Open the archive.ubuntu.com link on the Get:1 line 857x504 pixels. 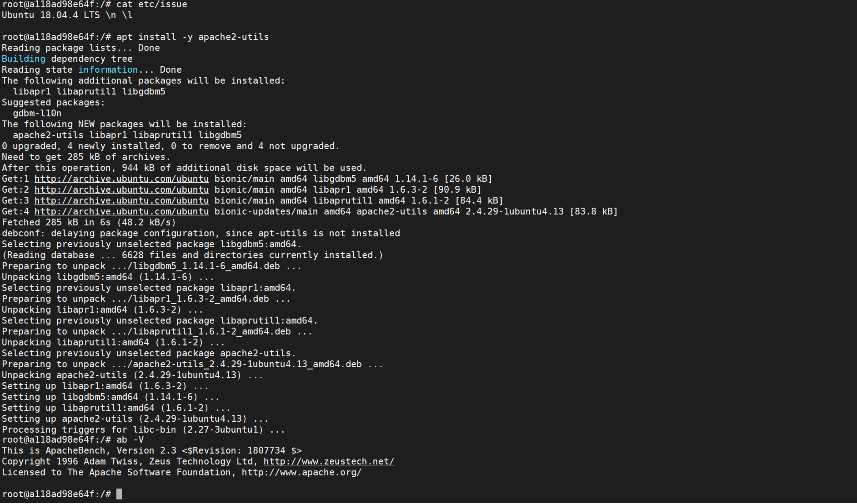(x=121, y=179)
